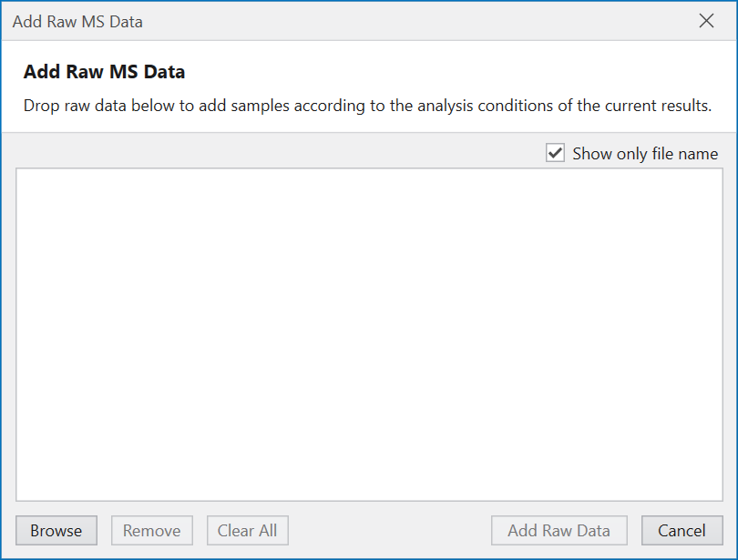Open the file browser with Browse

click(56, 531)
